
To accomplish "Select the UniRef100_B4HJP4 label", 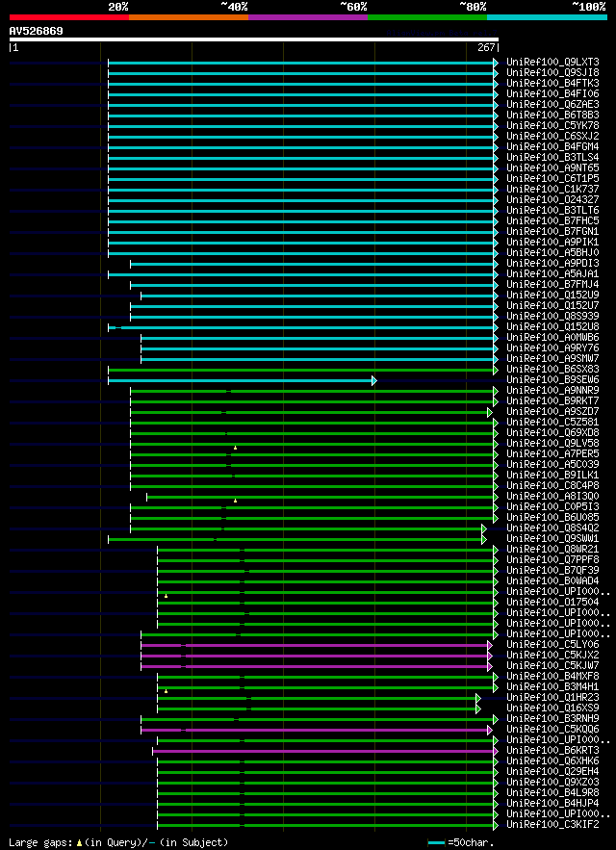I will click(x=552, y=804).
